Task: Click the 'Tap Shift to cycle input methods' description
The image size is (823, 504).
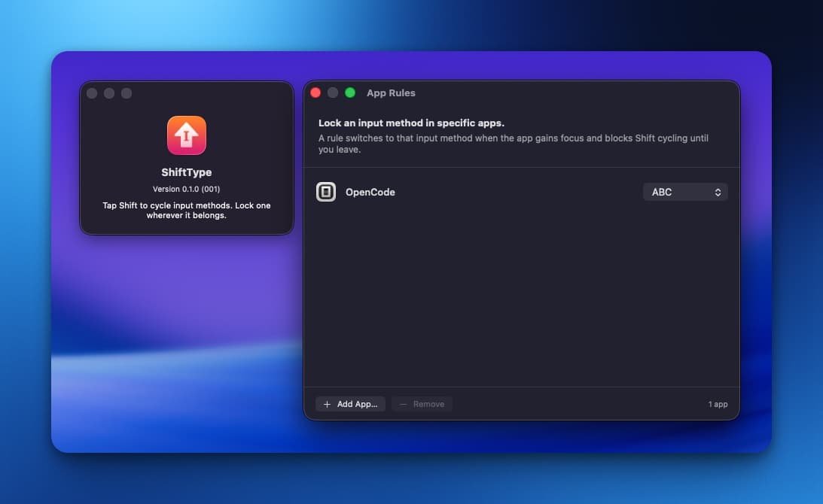Action: [186, 211]
